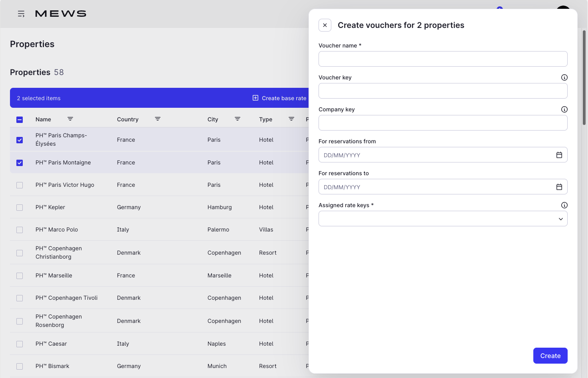588x378 pixels.
Task: Click the Create base rate plus icon
Action: pos(255,98)
